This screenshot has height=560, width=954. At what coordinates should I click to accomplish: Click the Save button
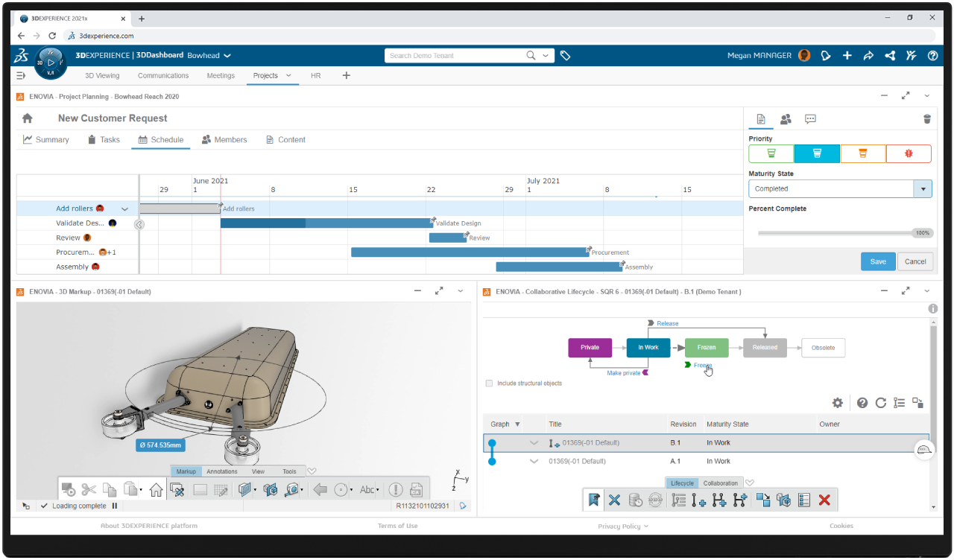(x=878, y=261)
